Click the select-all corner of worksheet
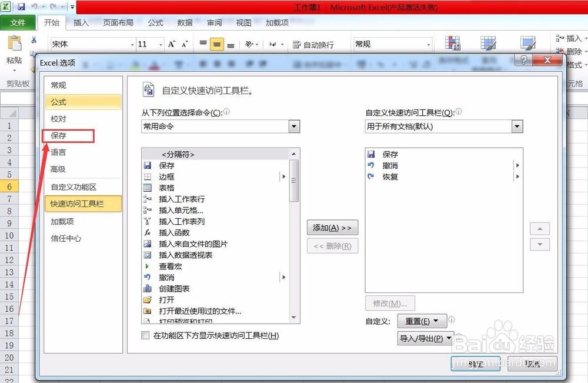 pos(9,112)
